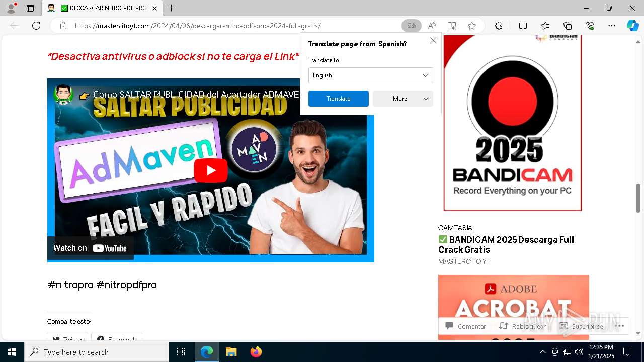Click the Suscribirse button

click(x=582, y=326)
